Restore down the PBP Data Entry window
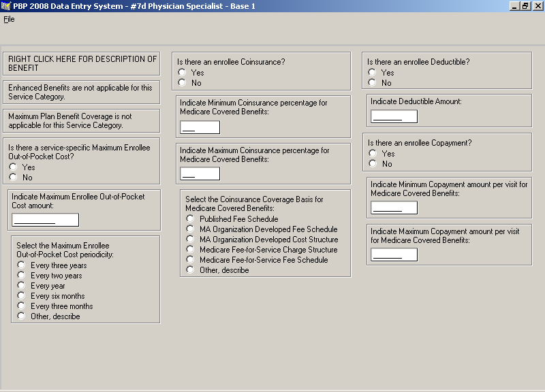The height and width of the screenshot is (392, 545). click(x=525, y=6)
